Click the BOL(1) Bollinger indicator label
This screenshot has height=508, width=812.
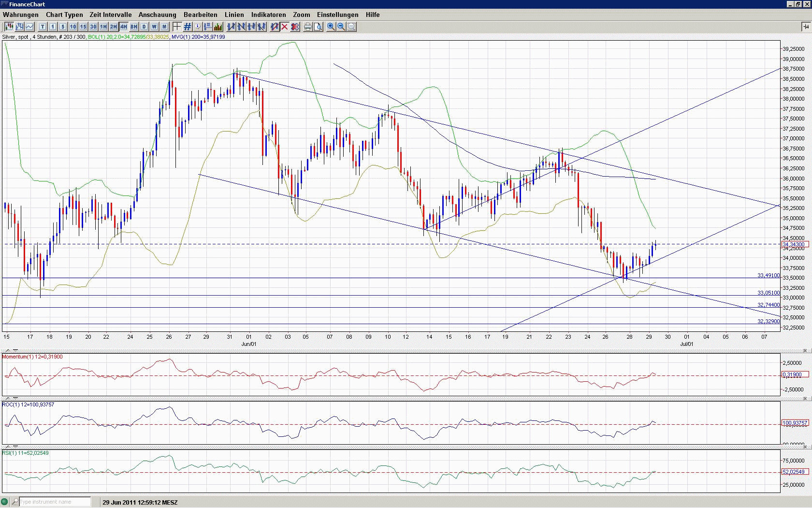click(x=129, y=37)
